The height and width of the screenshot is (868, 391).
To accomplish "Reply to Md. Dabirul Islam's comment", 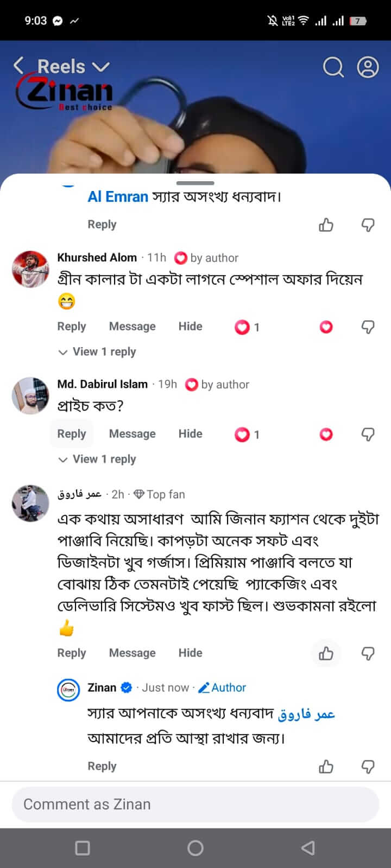I will pyautogui.click(x=72, y=433).
